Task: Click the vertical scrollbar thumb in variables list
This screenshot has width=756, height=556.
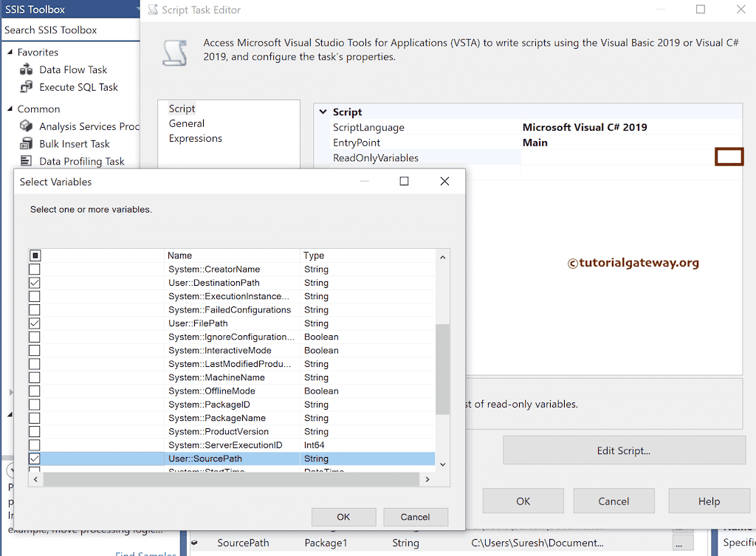Action: click(x=443, y=369)
